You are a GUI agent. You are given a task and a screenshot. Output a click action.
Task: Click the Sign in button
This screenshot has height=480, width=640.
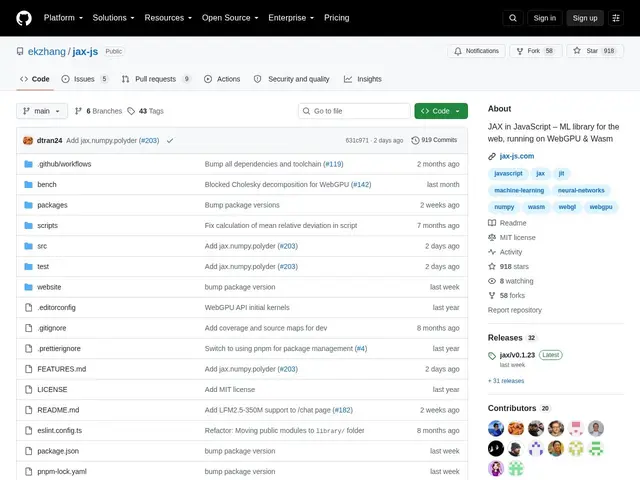[x=544, y=18]
